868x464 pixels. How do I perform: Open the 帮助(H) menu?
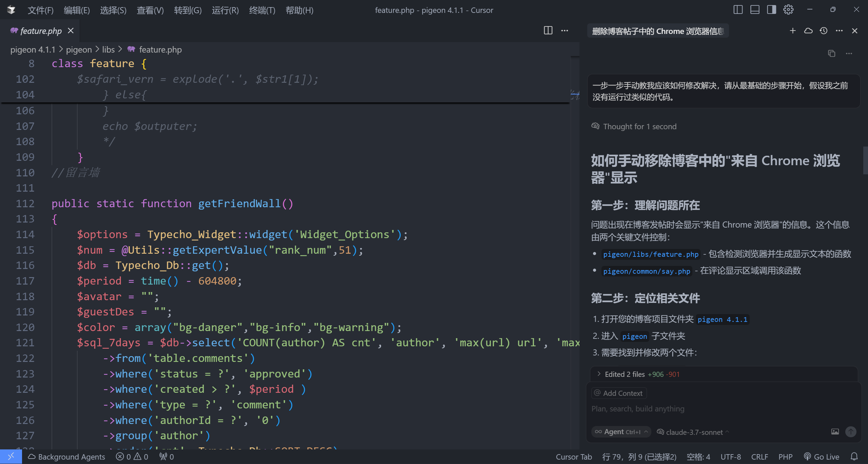pos(299,10)
